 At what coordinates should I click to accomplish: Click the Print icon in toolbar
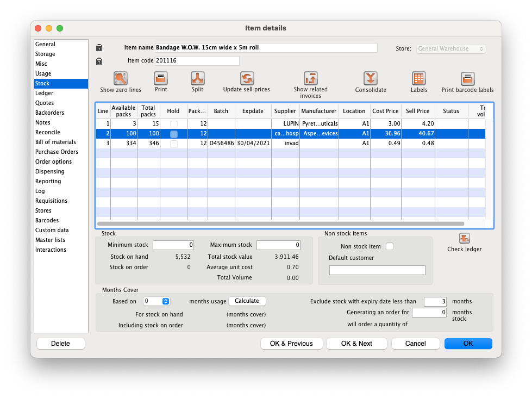pos(161,79)
